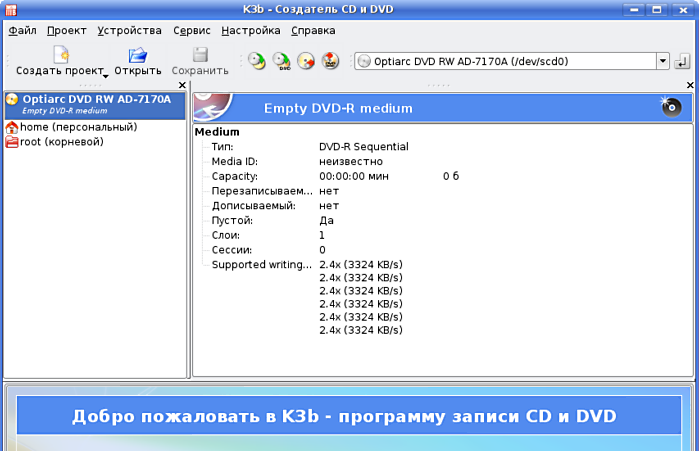Image resolution: width=700 pixels, height=451 pixels.
Task: Open the Устройства menu
Action: 129,30
